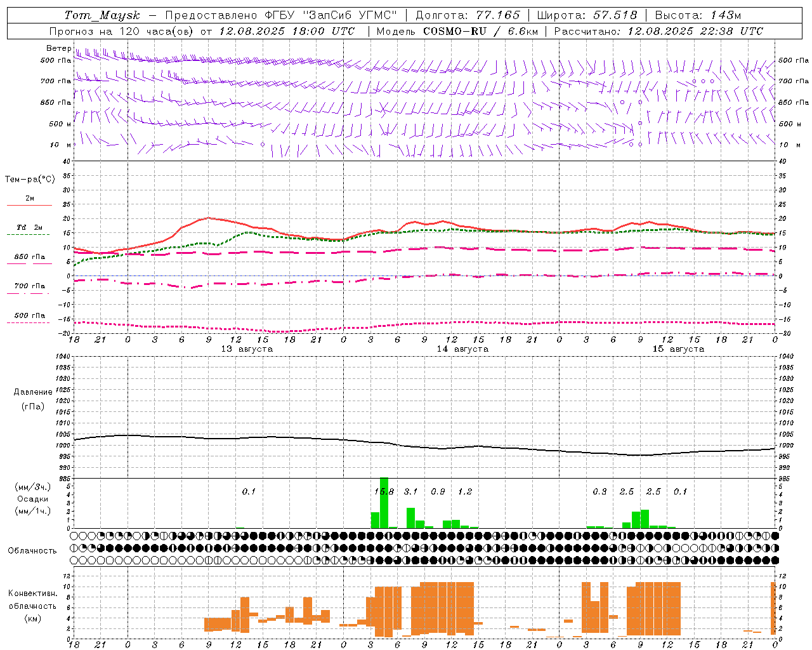The width and height of the screenshot is (812, 650).
Task: Click the "Модель COSMO-RU / 6.6км" text
Action: click(457, 31)
